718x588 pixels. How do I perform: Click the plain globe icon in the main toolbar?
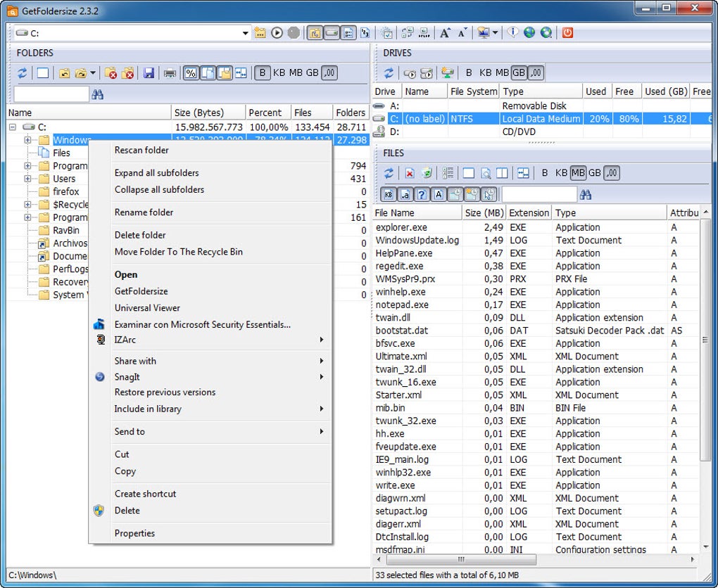coord(529,33)
